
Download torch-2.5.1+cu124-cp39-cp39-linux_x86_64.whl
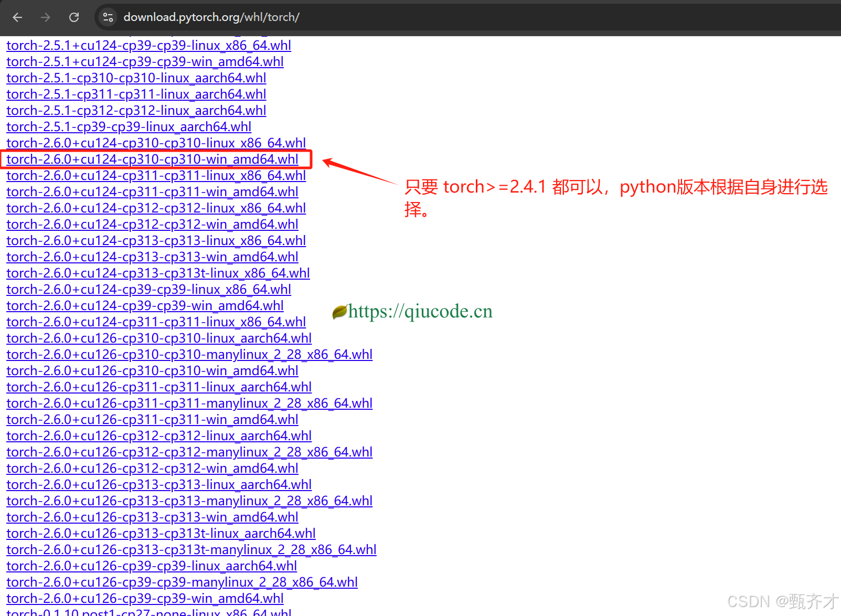(148, 46)
